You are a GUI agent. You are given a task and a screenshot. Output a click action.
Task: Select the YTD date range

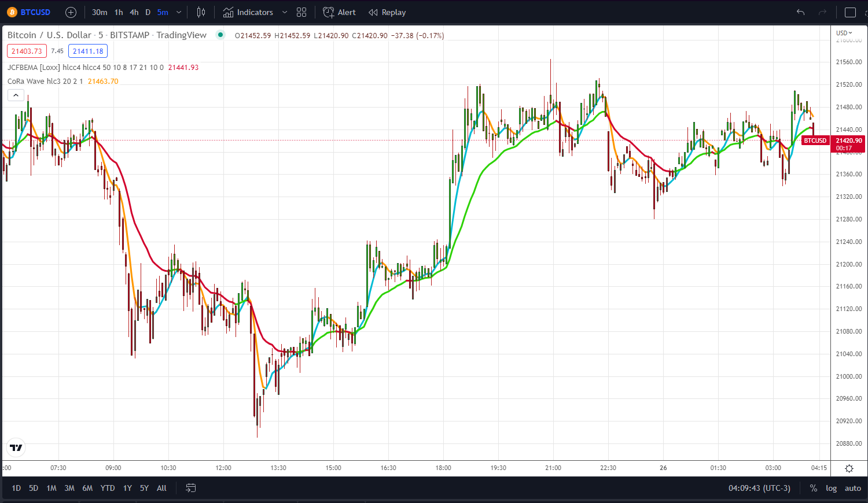pyautogui.click(x=108, y=488)
